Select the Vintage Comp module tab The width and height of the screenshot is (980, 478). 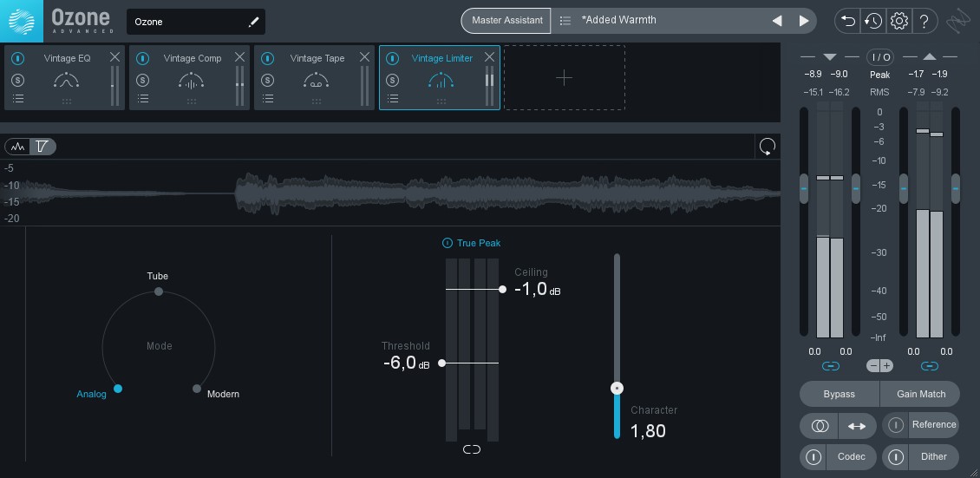pos(189,77)
